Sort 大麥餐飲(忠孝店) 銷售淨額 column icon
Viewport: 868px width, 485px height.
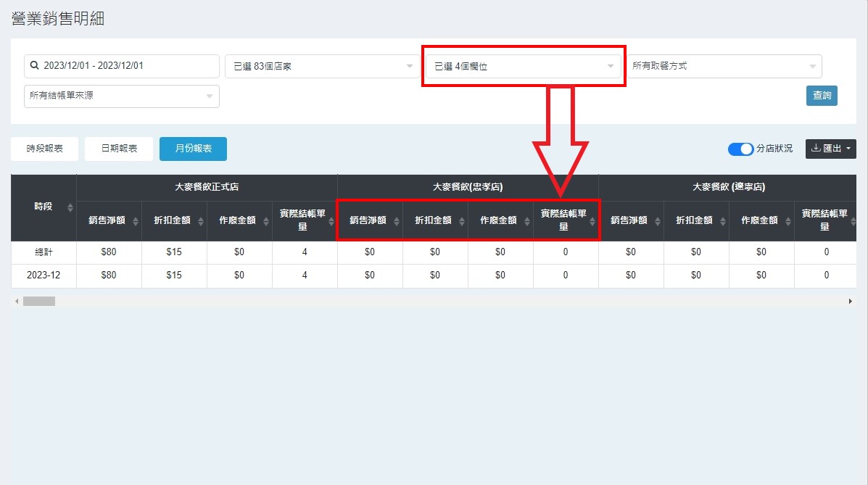(x=397, y=222)
